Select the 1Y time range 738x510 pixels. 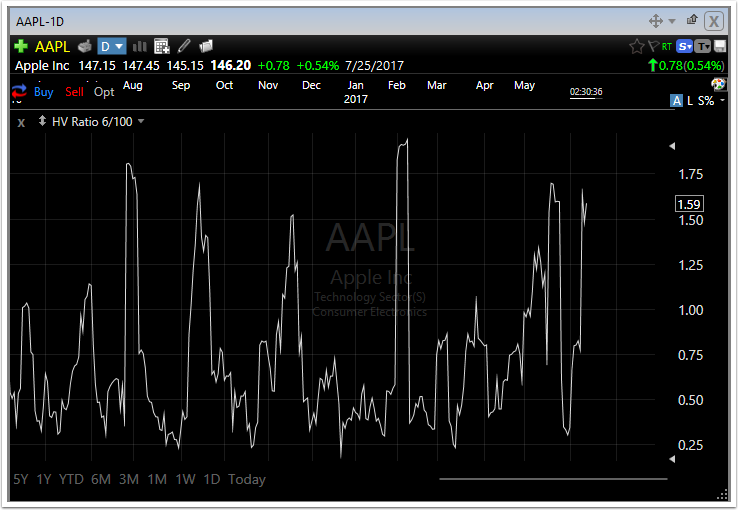coord(44,479)
